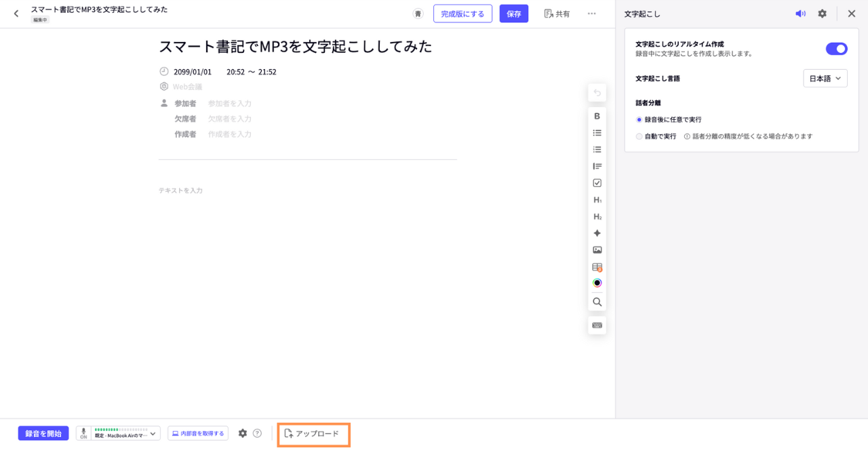Insert a table from the toolbar
The height and width of the screenshot is (454, 868).
click(597, 267)
